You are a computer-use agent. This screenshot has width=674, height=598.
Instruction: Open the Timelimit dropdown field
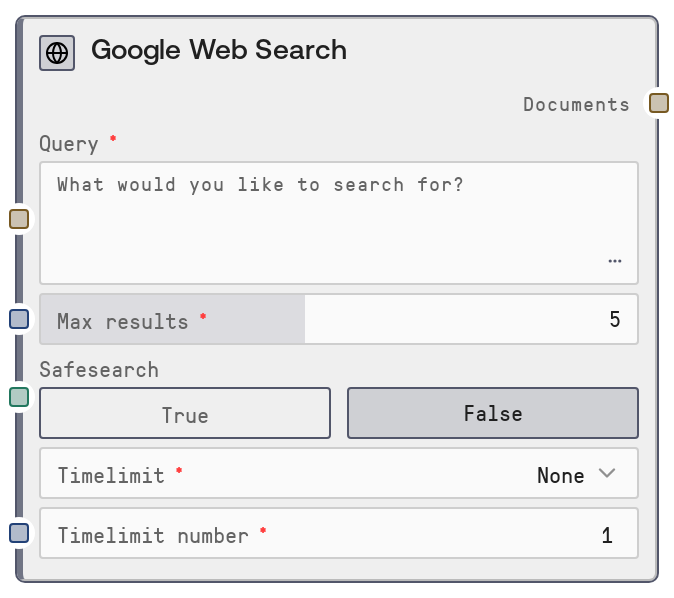pos(338,474)
